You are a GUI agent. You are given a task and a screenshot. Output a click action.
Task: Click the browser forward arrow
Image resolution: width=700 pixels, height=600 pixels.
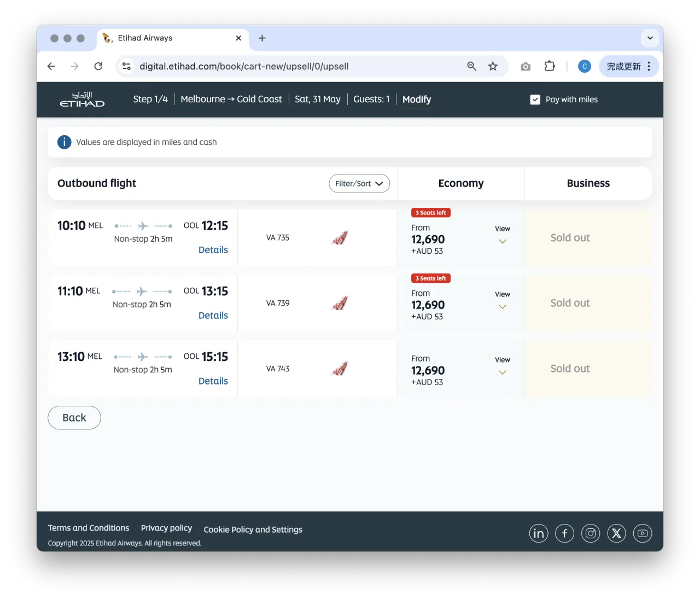75,66
